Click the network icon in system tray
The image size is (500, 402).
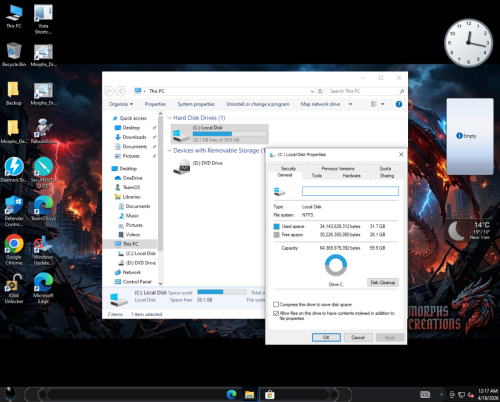point(461,395)
